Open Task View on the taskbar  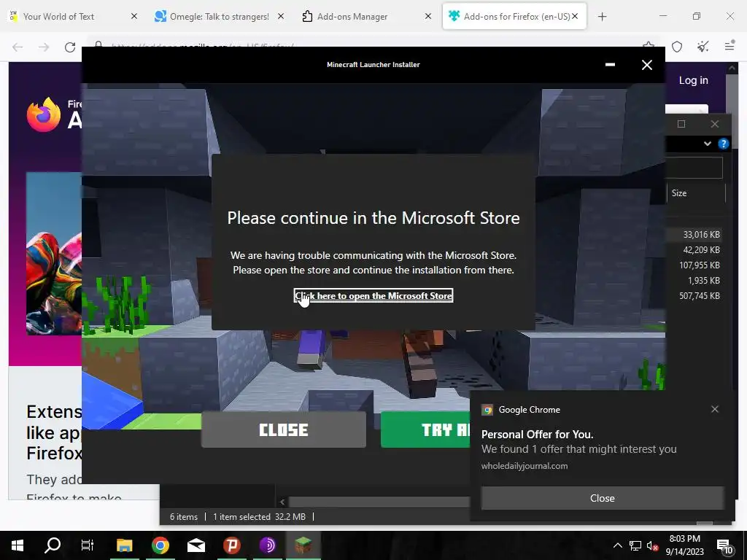pos(88,545)
